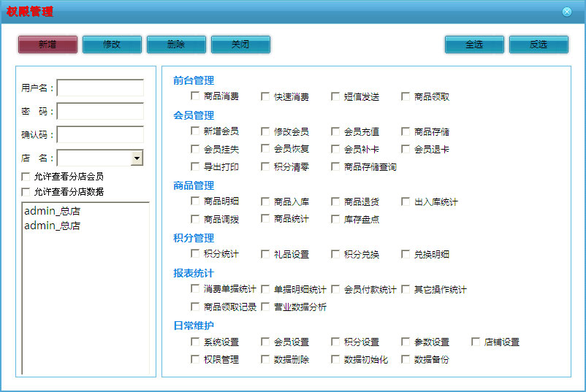Screen dimensions: 586x392
Task: Check 单据明细统计 permission
Action: point(265,289)
